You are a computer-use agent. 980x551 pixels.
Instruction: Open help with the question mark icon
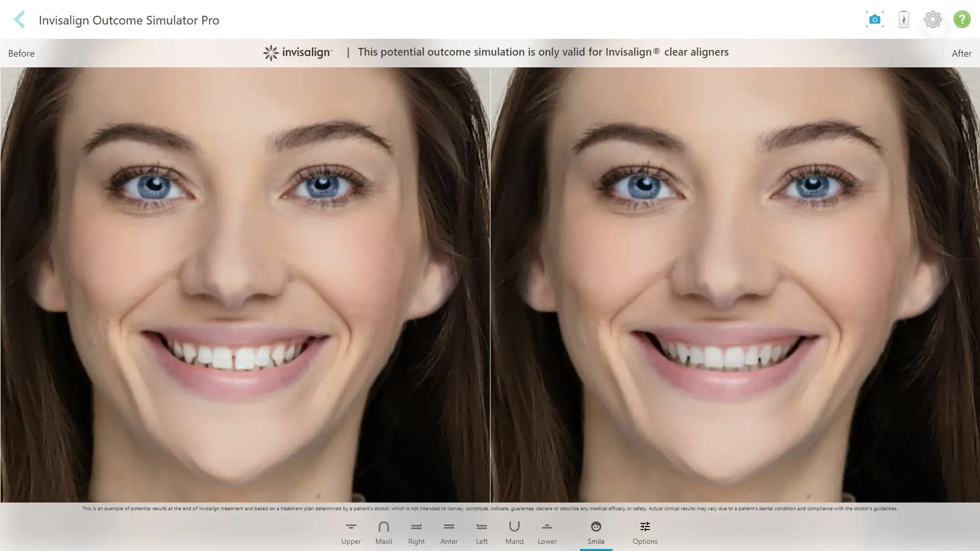tap(962, 20)
